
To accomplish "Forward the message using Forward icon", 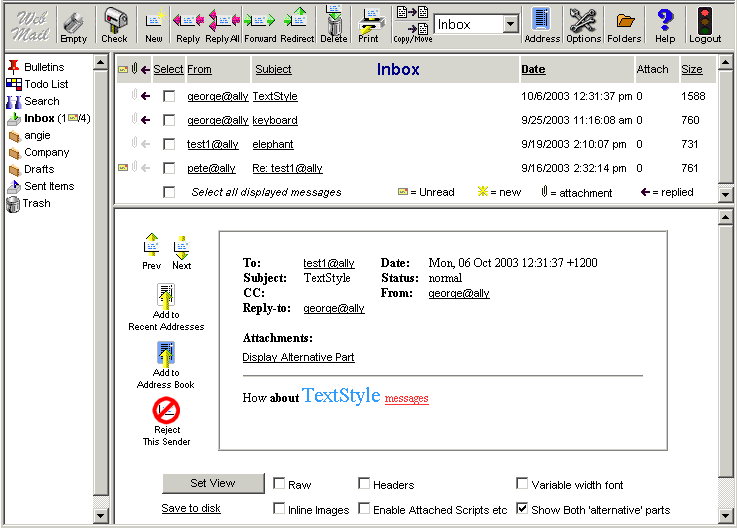I will 260,21.
